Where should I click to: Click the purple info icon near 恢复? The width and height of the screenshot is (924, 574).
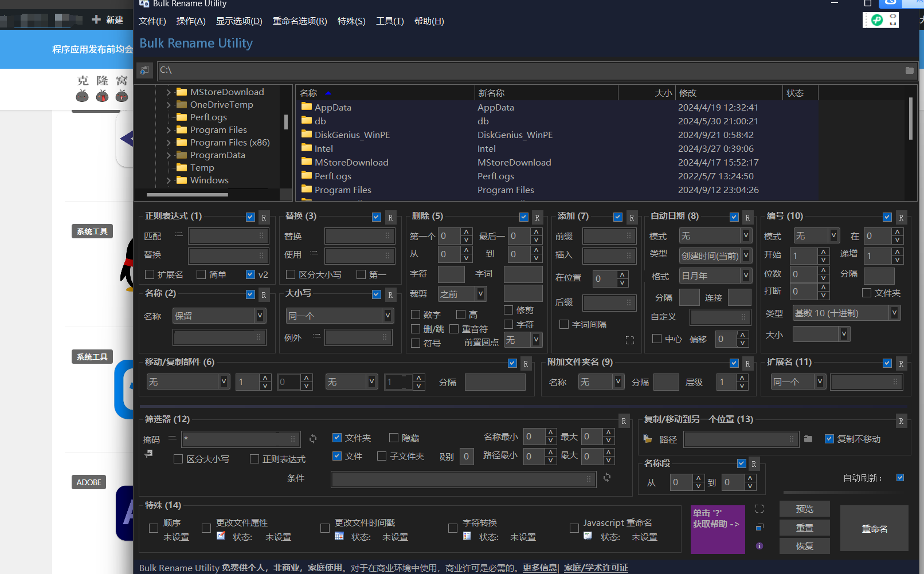click(x=759, y=546)
